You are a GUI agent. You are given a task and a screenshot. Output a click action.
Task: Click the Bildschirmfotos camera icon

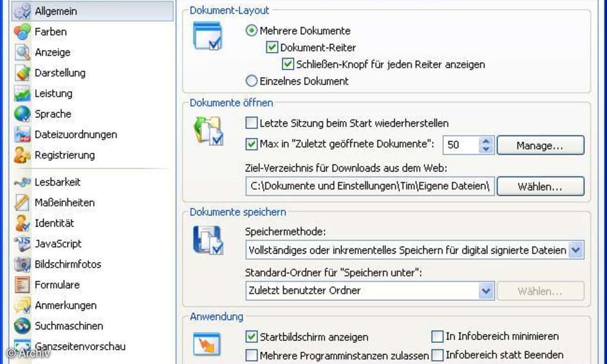[22, 264]
